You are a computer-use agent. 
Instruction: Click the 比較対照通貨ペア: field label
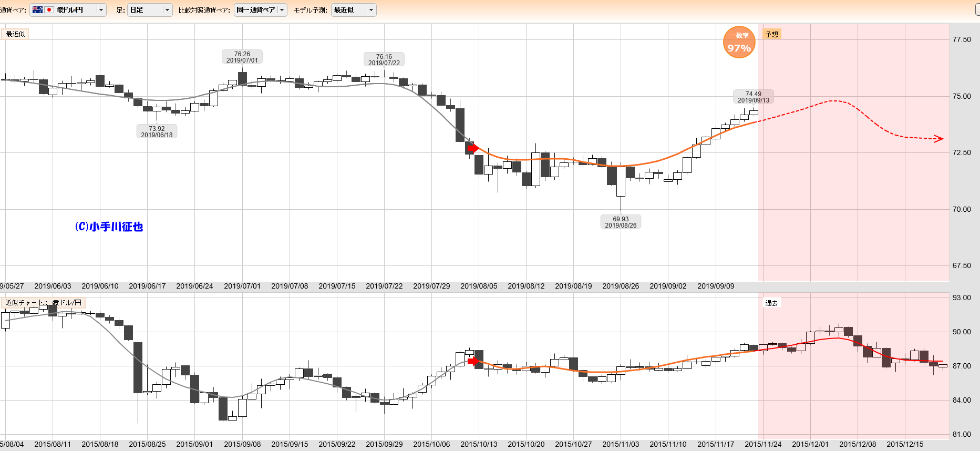204,10
